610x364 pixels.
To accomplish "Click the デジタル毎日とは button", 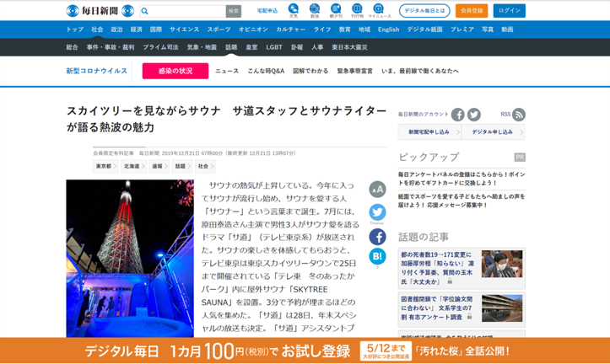I will (x=424, y=11).
